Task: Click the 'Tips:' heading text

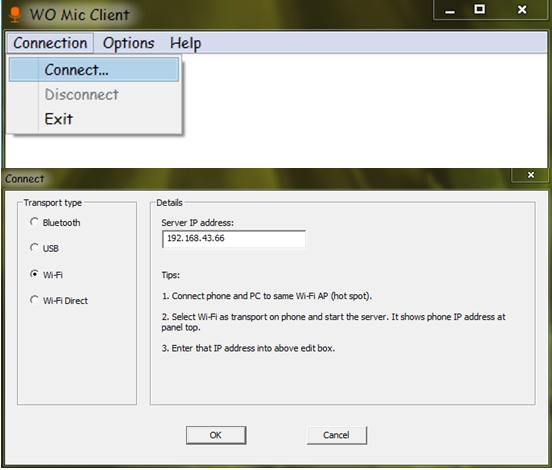Action: [171, 275]
